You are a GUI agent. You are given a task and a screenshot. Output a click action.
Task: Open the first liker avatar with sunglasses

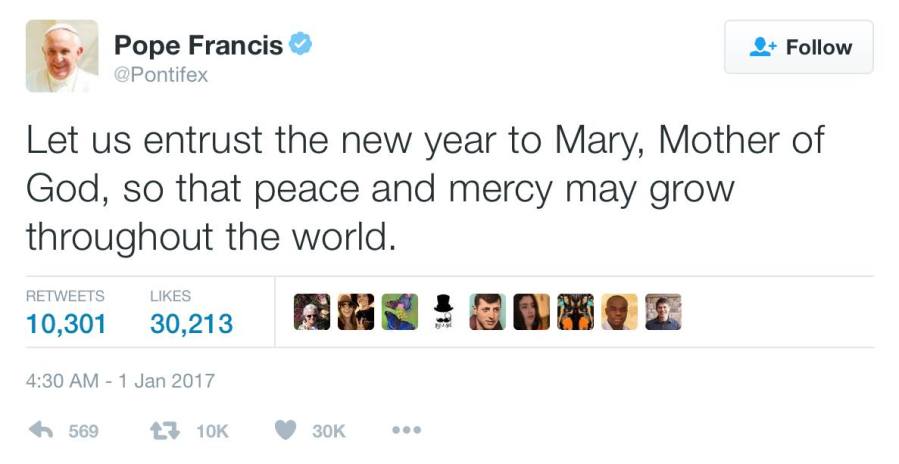coord(311,312)
